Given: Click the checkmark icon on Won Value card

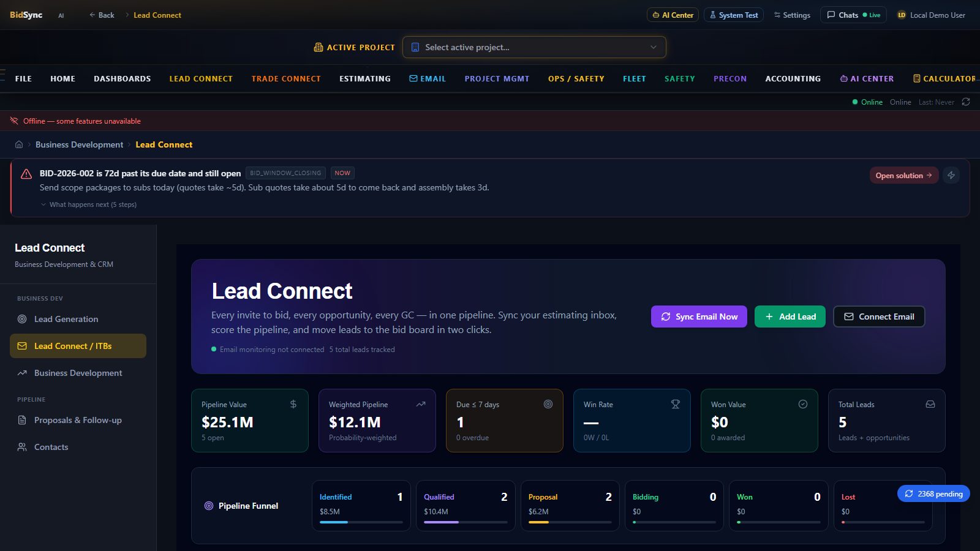Looking at the screenshot, I should [803, 404].
